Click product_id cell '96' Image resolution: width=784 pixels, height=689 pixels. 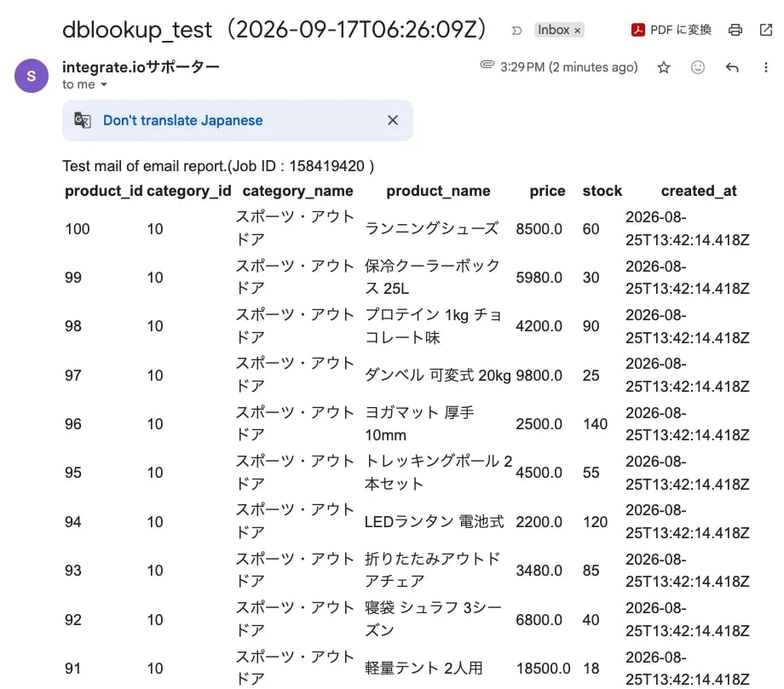tap(73, 423)
